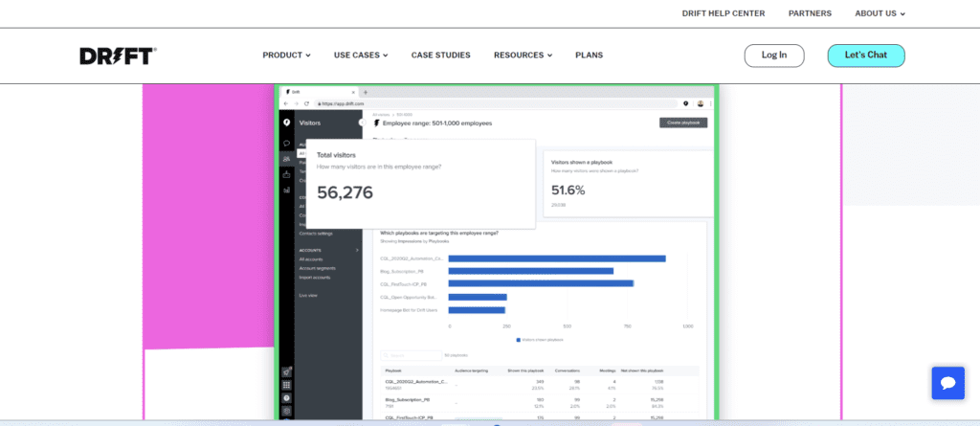
Task: Go to PLANS page
Action: [589, 56]
